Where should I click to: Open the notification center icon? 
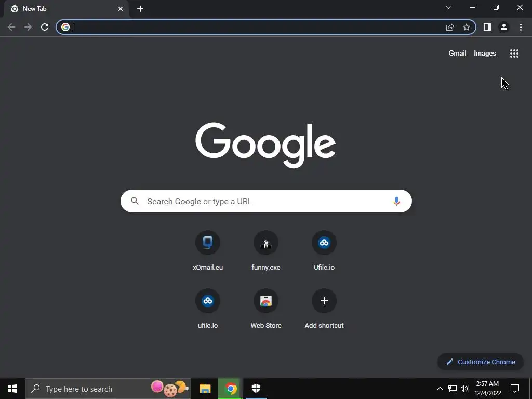pyautogui.click(x=515, y=389)
